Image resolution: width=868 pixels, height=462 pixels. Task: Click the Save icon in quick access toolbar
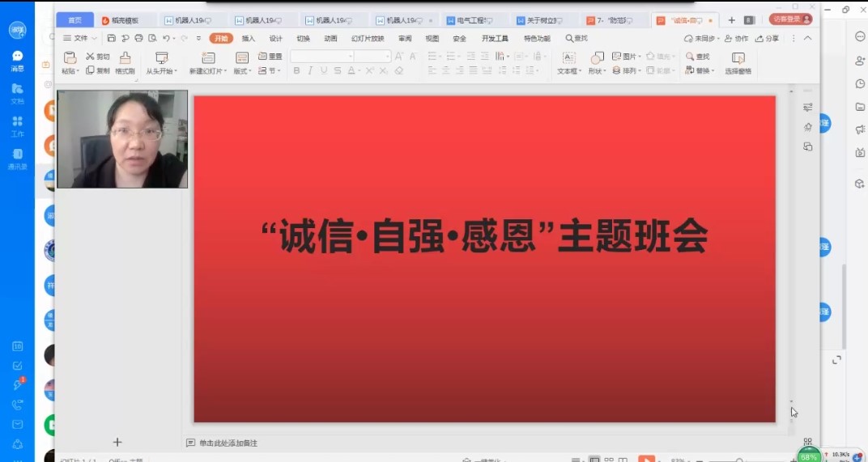pos(111,38)
